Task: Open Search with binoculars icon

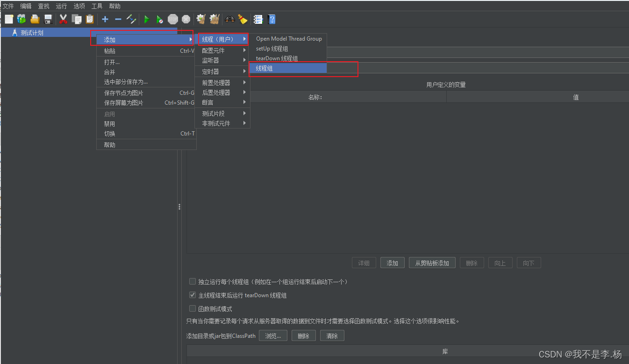Action: [x=230, y=19]
